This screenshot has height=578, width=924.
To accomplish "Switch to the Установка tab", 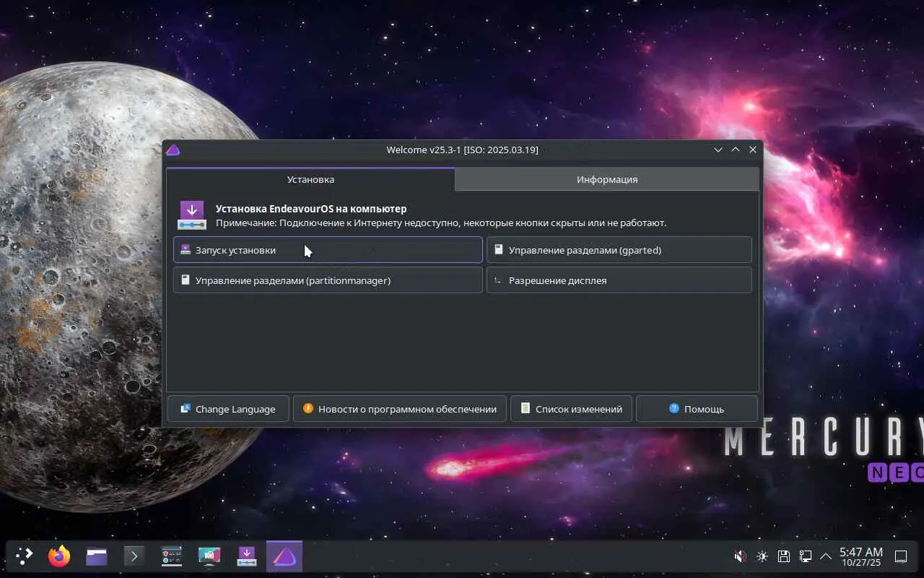I will coord(310,179).
